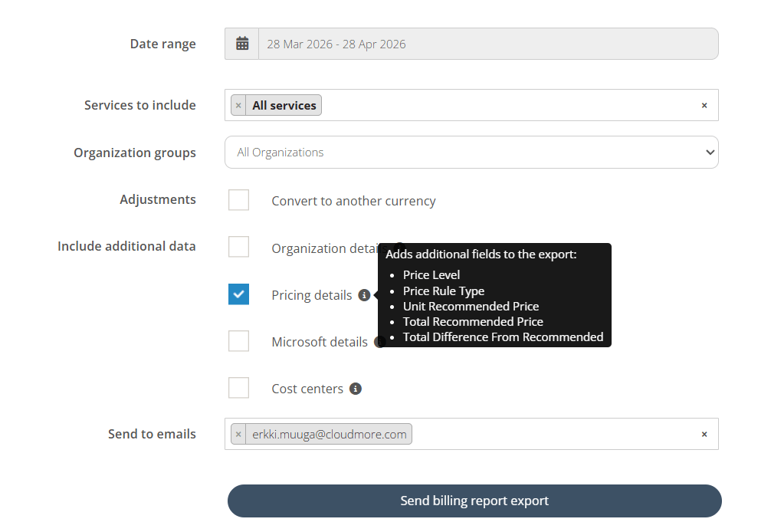The width and height of the screenshot is (771, 532).
Task: Click Unit Recommended Price in the tooltip
Action: [471, 307]
